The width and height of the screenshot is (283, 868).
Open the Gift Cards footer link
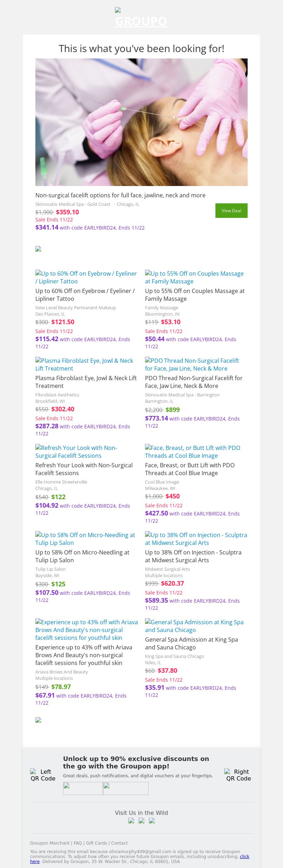click(x=96, y=843)
